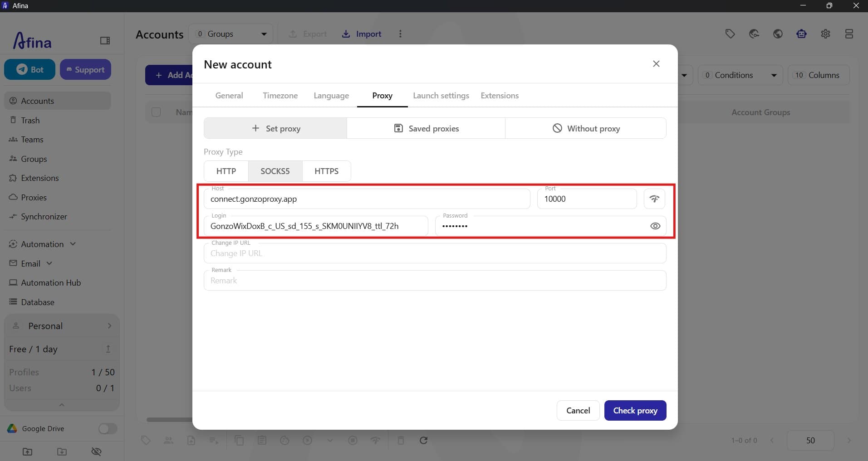Image resolution: width=868 pixels, height=461 pixels.
Task: Click the crossed-eye hide icon at bottom
Action: click(x=96, y=451)
